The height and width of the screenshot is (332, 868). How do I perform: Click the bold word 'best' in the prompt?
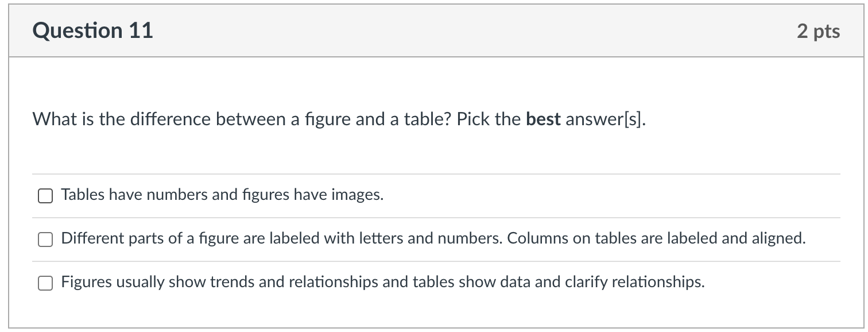(543, 119)
